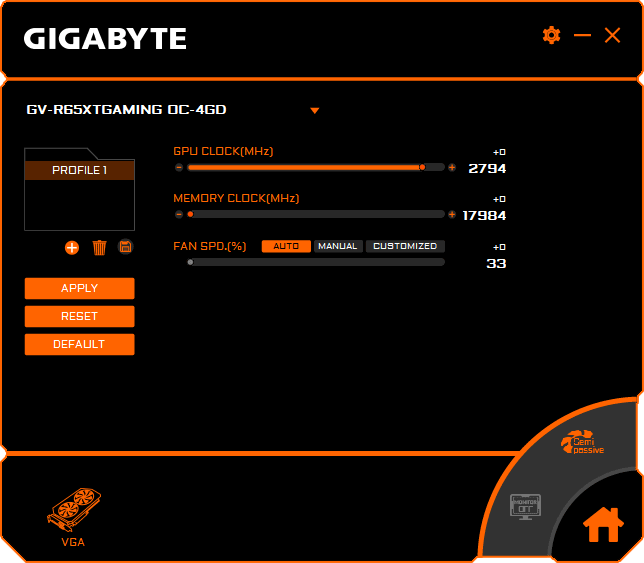Click memory clock value 17984

point(484,216)
